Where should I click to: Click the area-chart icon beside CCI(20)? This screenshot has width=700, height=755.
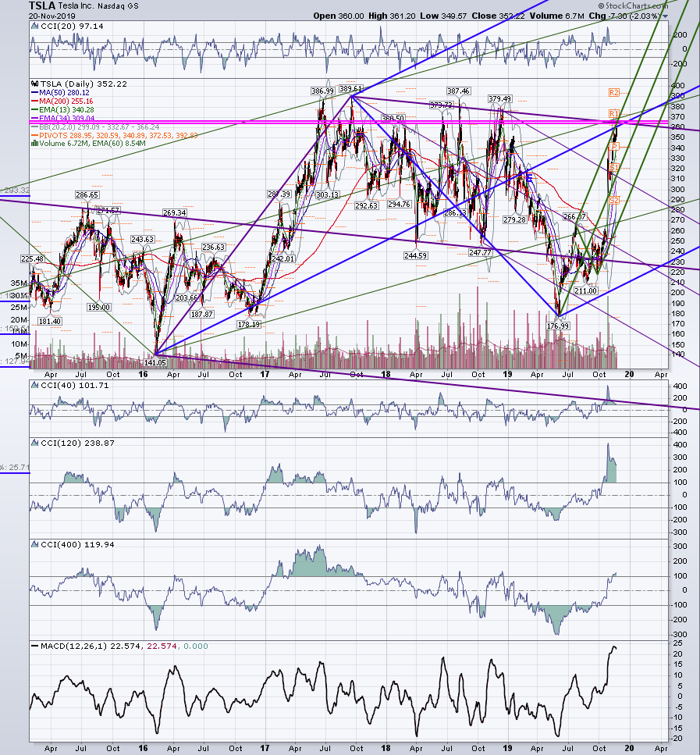coord(34,26)
